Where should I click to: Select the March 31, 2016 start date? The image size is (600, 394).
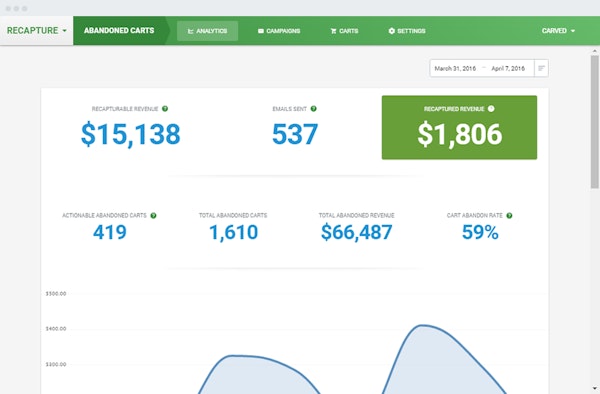point(455,68)
